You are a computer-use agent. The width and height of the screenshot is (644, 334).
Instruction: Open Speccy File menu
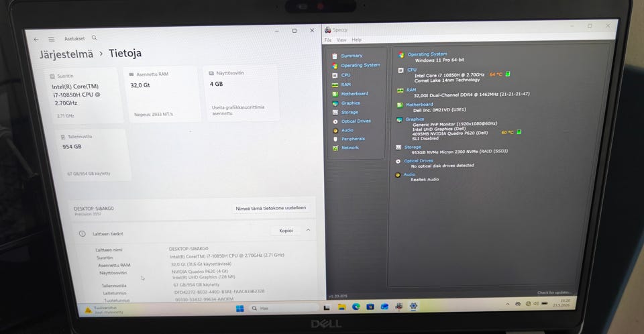point(328,40)
